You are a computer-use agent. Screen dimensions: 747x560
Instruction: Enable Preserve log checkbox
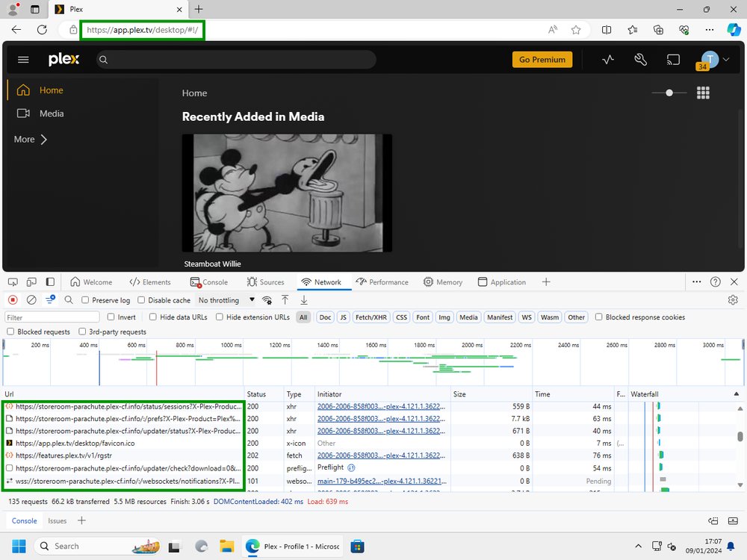85,300
